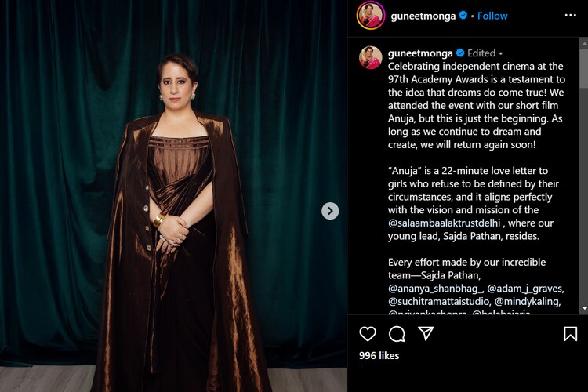Share the post with the paper plane icon
This screenshot has width=588, height=392.
pyautogui.click(x=426, y=333)
